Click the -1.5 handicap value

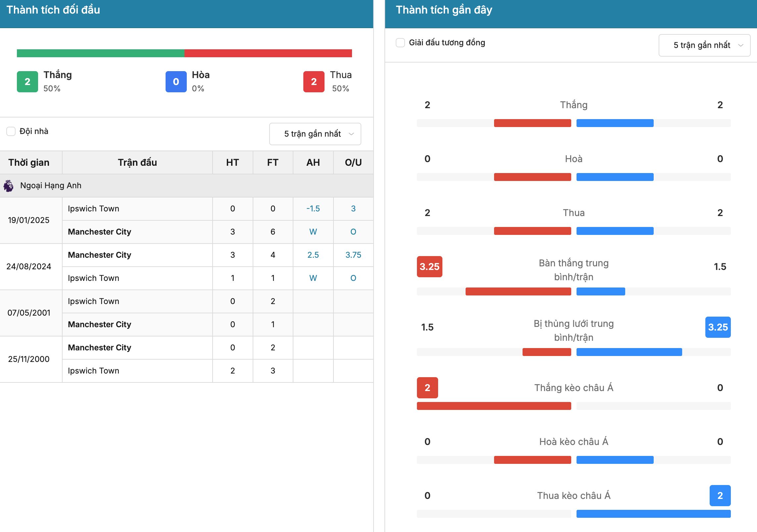click(313, 209)
